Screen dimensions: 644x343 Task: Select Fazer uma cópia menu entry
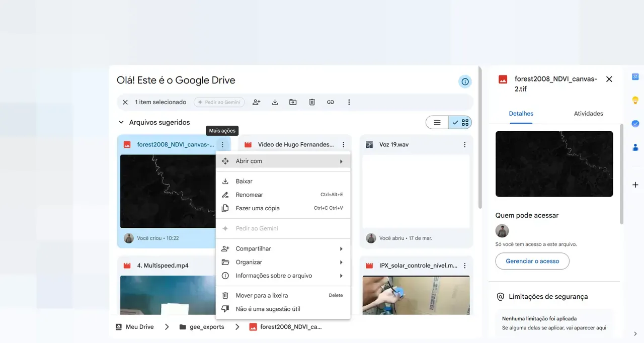click(x=283, y=208)
